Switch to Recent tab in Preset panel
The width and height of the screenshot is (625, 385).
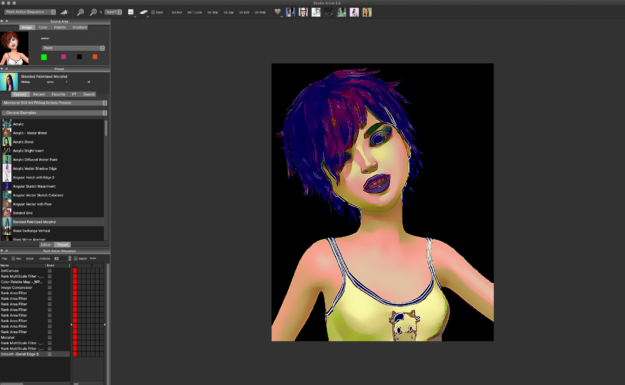click(x=39, y=94)
